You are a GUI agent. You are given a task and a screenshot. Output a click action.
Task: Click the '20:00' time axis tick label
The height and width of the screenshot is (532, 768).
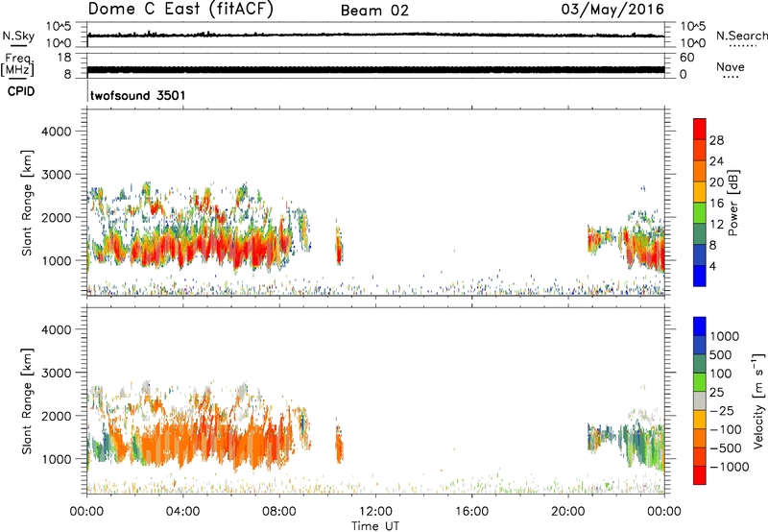tap(568, 512)
